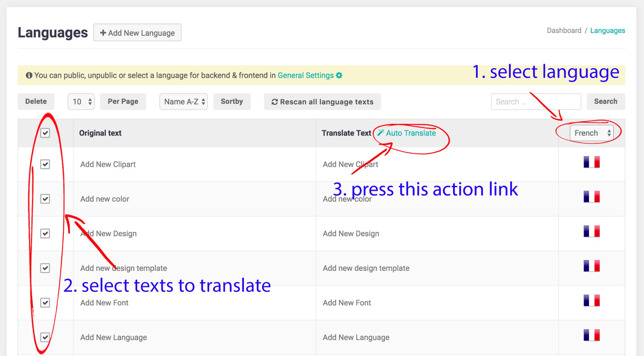Click the gear icon beside General Settings
The height and width of the screenshot is (356, 644).
point(339,75)
